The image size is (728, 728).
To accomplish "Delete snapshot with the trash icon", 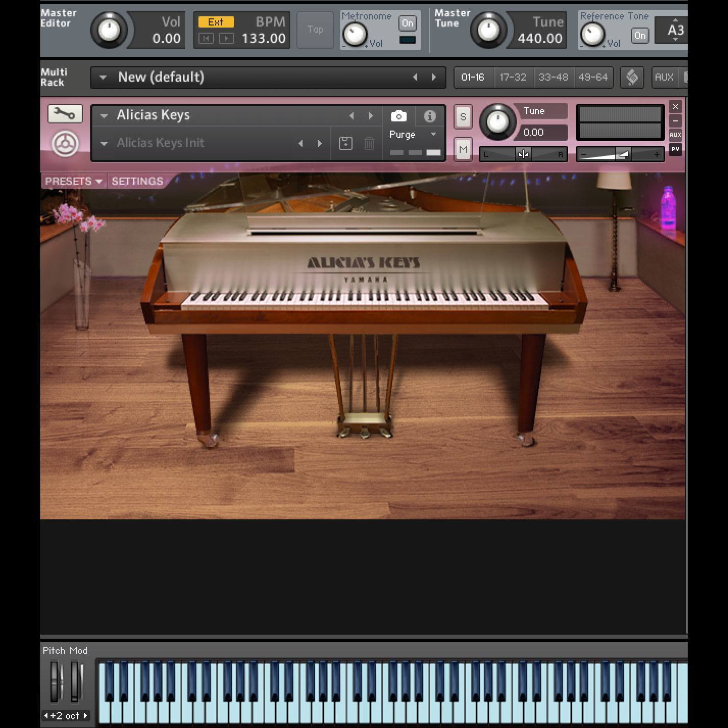I will point(369,143).
